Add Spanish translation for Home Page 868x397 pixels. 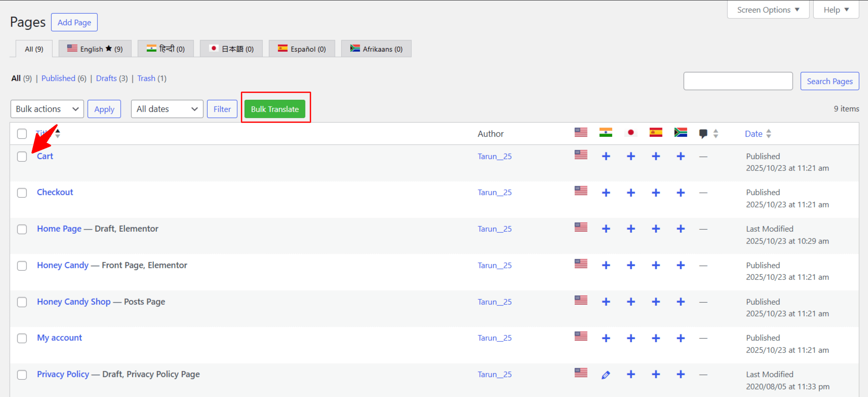(656, 229)
